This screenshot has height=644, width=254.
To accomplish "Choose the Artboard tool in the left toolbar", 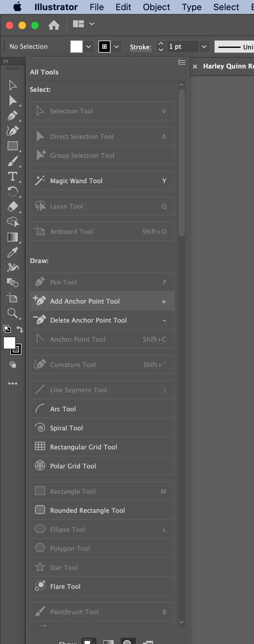I will 13,298.
